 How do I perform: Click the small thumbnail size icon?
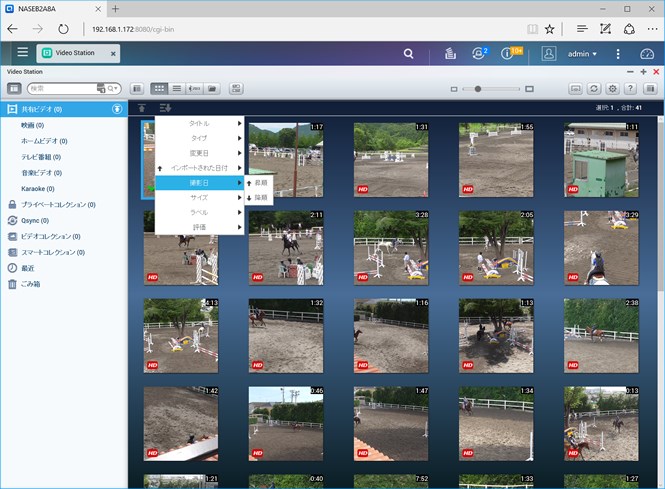(454, 89)
